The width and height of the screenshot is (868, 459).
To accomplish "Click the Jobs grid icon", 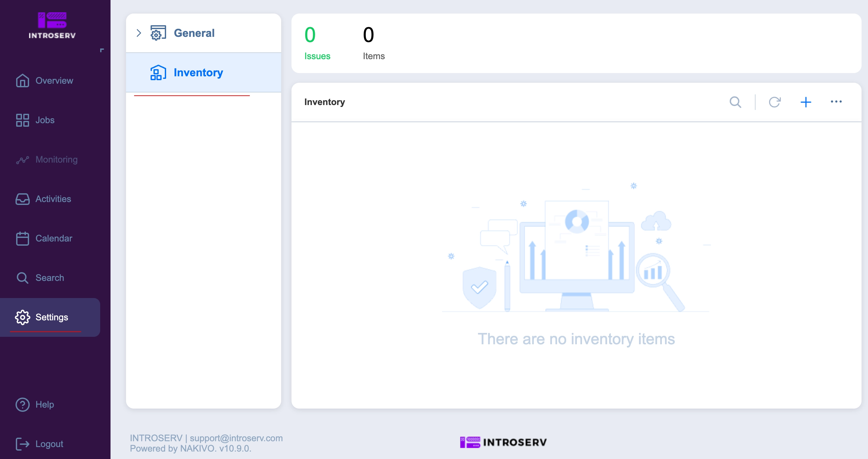I will pyautogui.click(x=23, y=120).
